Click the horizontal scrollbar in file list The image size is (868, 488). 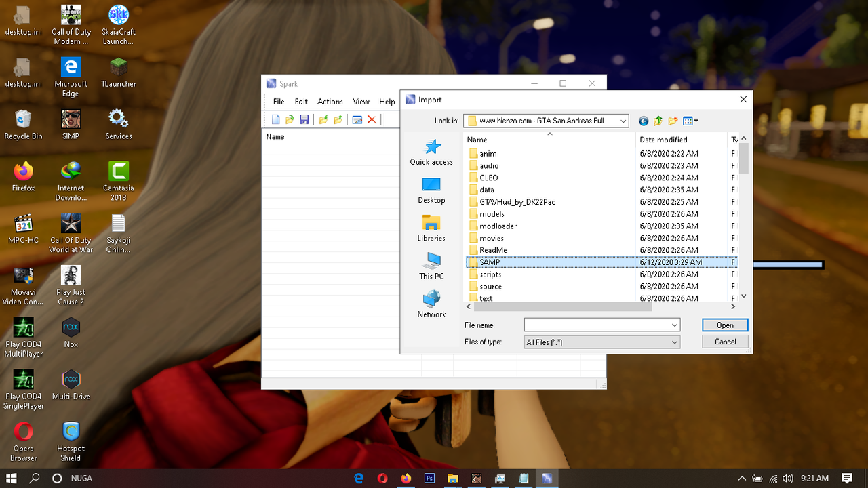pyautogui.click(x=563, y=306)
